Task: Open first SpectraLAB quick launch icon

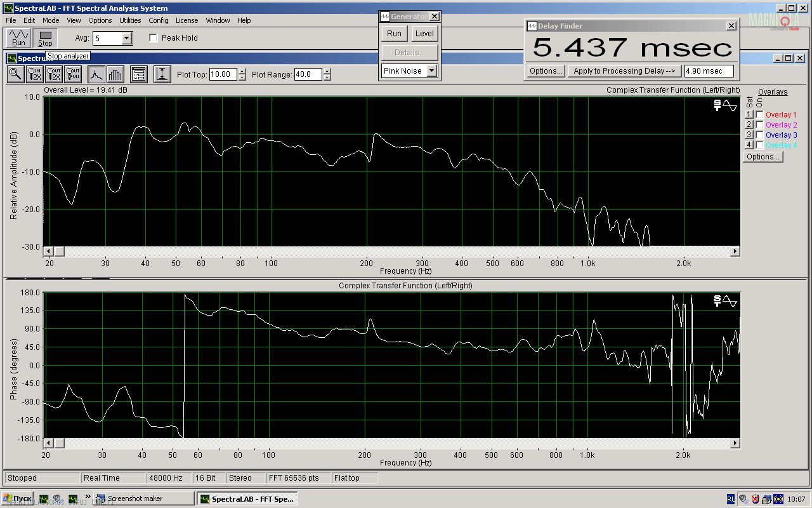Action: tap(44, 498)
